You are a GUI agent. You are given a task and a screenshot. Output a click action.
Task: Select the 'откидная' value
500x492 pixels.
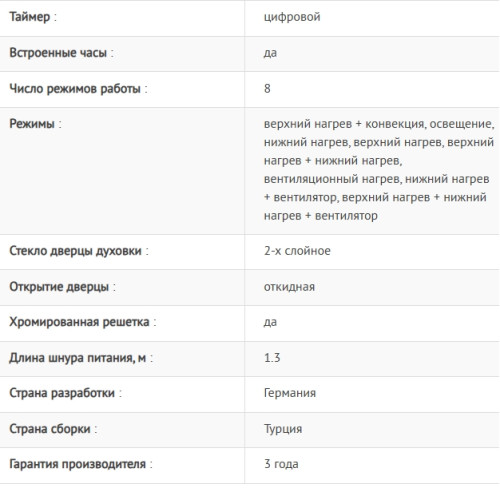click(x=289, y=287)
